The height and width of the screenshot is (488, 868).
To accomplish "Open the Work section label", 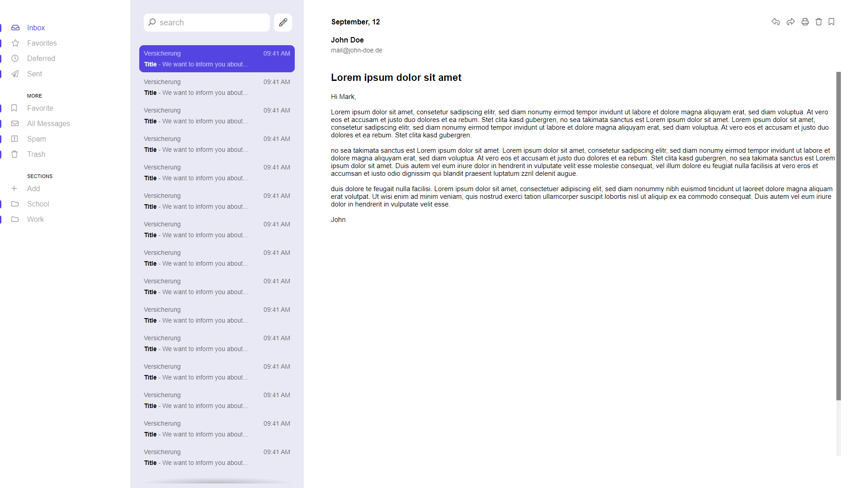I will click(x=35, y=219).
